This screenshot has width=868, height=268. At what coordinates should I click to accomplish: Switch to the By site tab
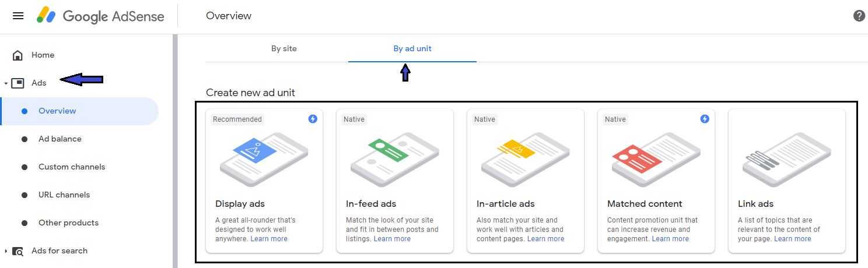tap(284, 48)
